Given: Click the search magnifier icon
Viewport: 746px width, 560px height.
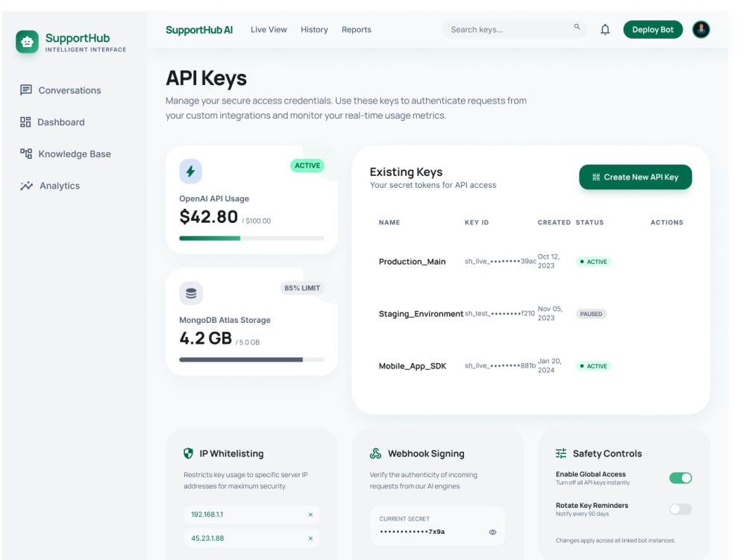Looking at the screenshot, I should point(577,27).
